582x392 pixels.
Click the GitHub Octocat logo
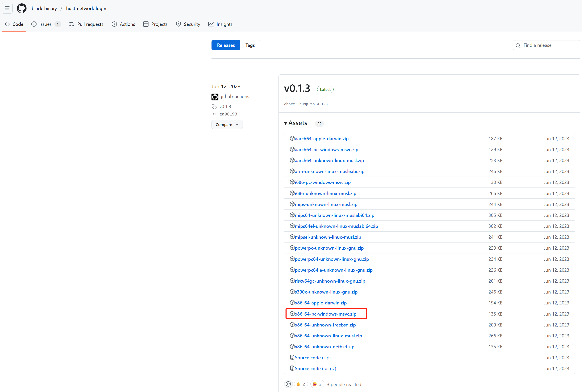click(x=21, y=8)
